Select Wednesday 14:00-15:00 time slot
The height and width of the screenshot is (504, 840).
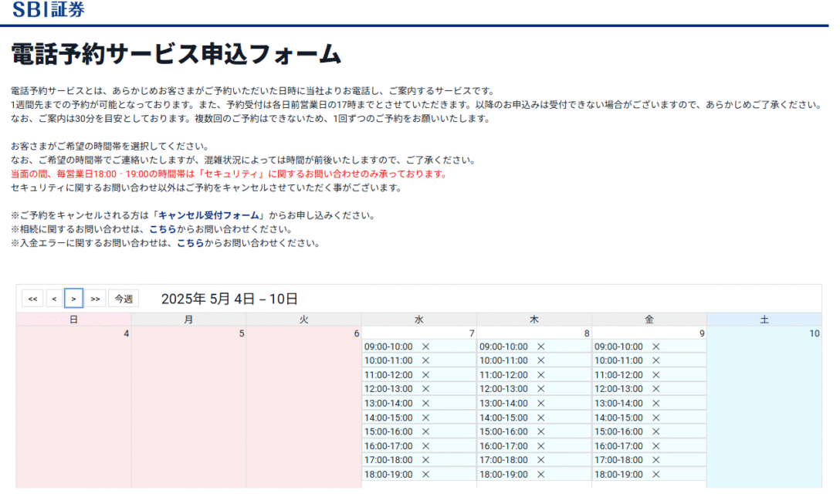coord(388,418)
